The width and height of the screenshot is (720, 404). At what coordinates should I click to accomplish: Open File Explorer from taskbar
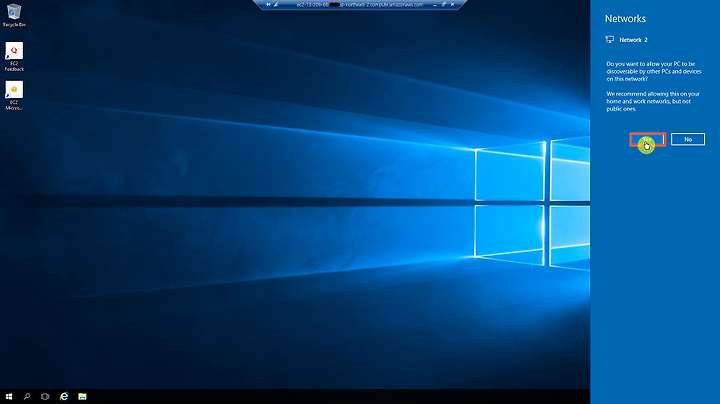coord(82,396)
